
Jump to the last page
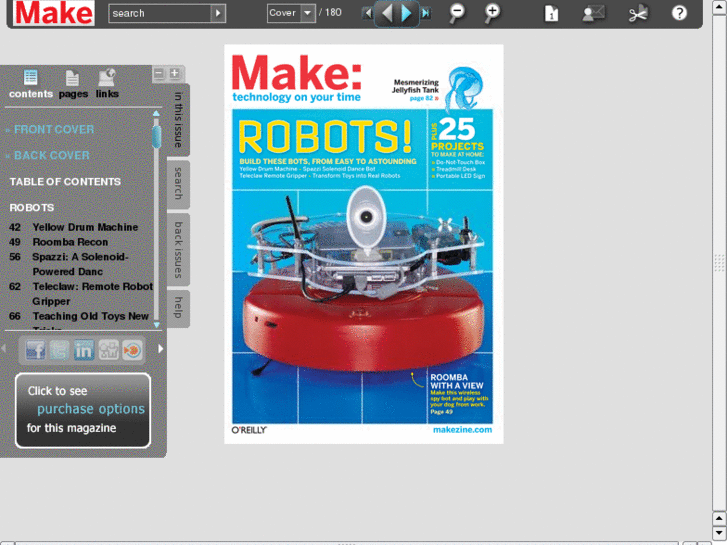(x=425, y=13)
